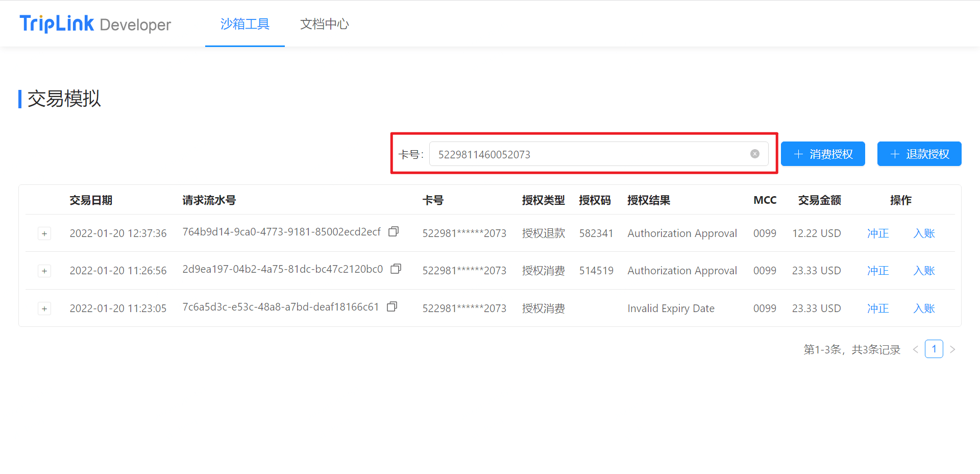
Task: Click 入账 for the 12.22 USD transaction
Action: point(924,233)
